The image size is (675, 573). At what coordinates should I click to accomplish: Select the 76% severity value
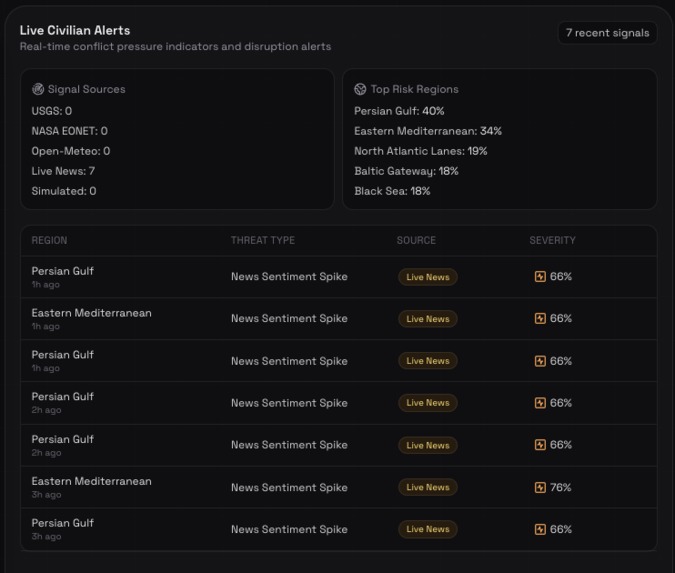(x=560, y=487)
